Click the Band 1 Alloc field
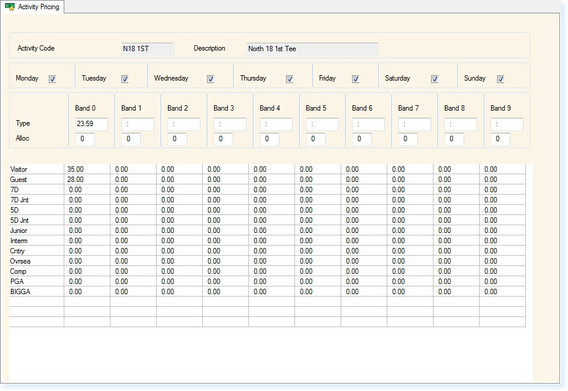Viewport: 568px width, 391px height. click(x=131, y=139)
